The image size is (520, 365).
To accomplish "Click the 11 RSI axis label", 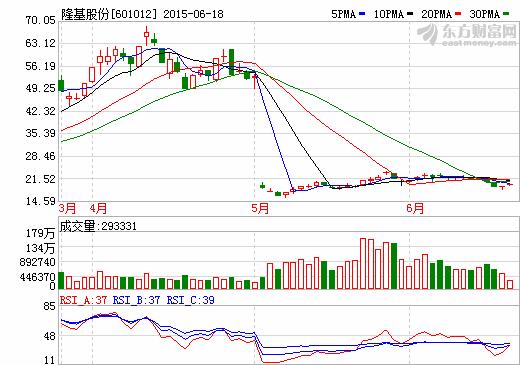I will click(x=49, y=360).
